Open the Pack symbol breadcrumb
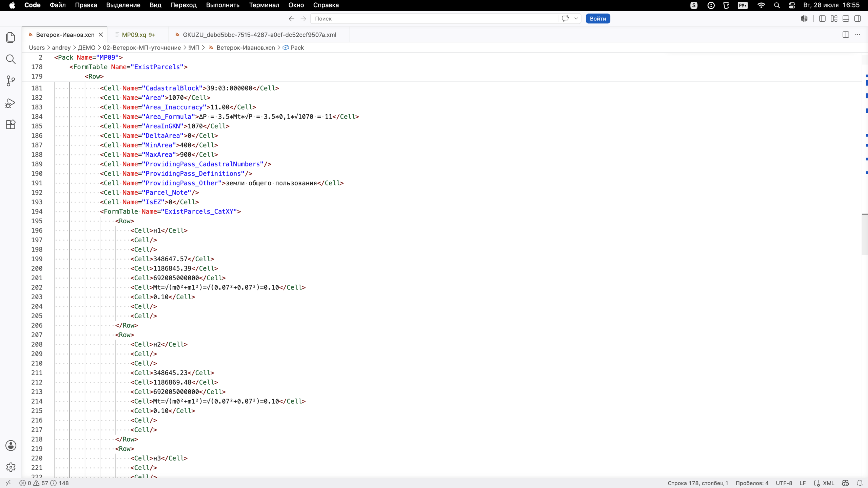 (x=294, y=48)
